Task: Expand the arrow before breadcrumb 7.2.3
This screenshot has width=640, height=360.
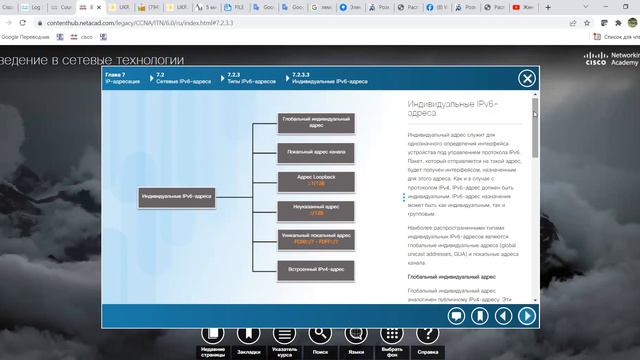Action: pos(222,78)
